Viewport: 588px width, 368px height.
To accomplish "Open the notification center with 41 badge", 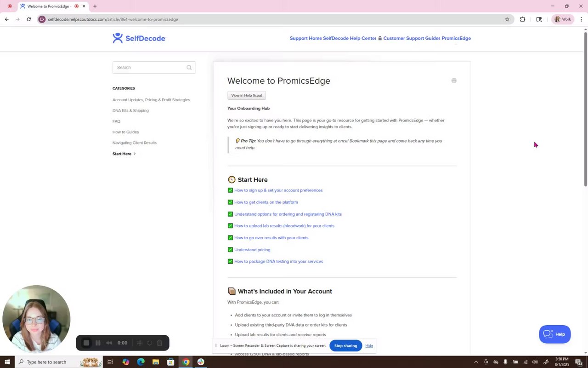I will pyautogui.click(x=579, y=362).
